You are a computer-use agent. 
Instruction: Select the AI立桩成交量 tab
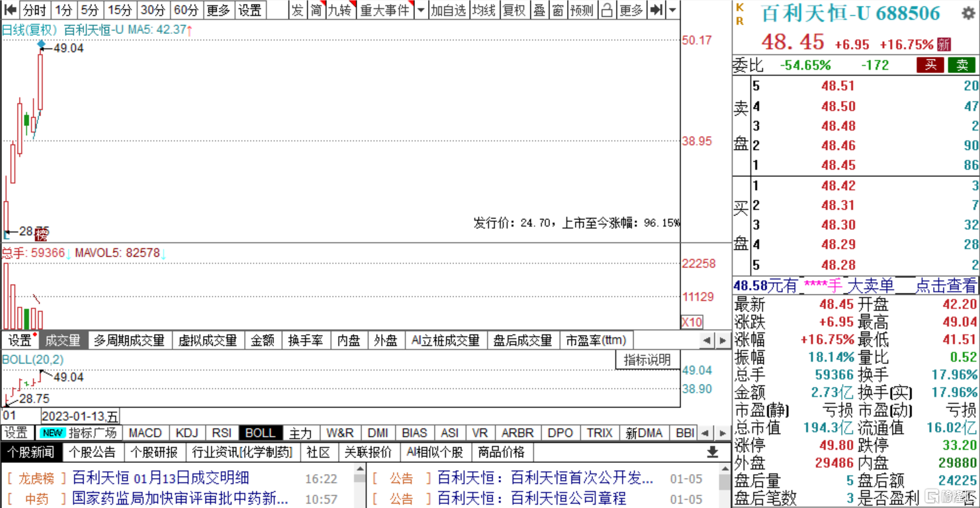[446, 340]
